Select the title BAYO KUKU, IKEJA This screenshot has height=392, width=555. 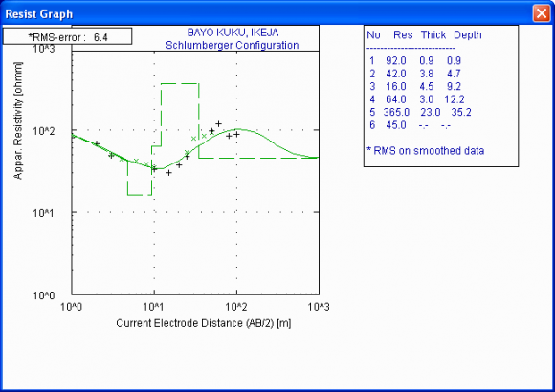(x=233, y=33)
